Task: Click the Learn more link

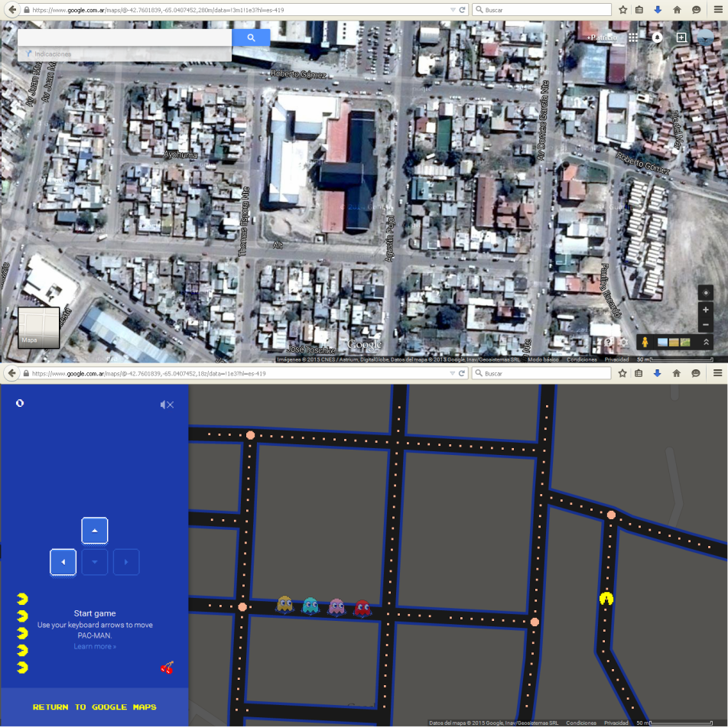Action: tap(95, 646)
